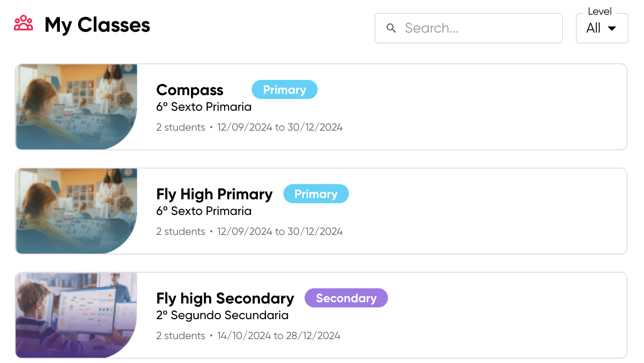Select Compass's 6º Sexto Primaria subtitle
Image resolution: width=644 pixels, height=363 pixels.
[204, 107]
